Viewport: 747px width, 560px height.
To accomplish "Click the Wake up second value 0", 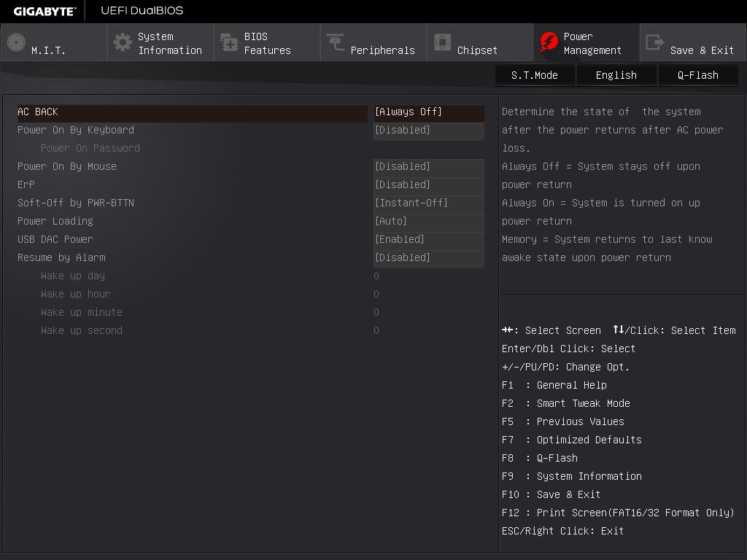I will point(376,330).
